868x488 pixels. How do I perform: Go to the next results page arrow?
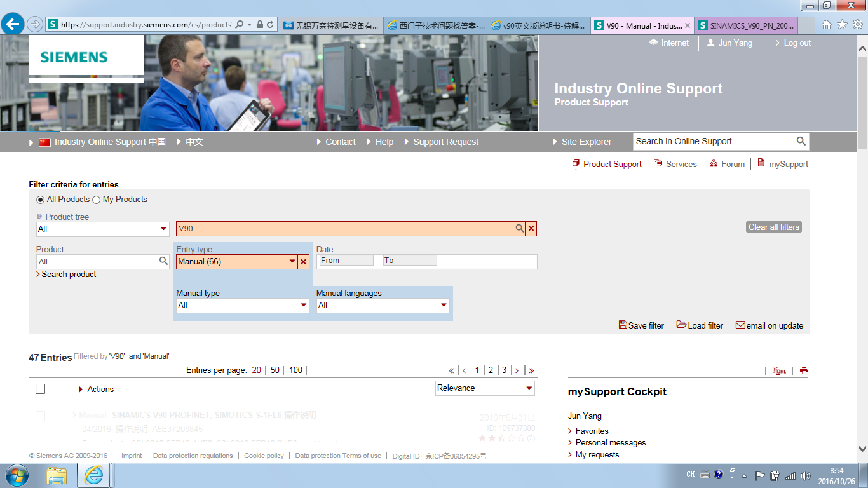point(517,370)
